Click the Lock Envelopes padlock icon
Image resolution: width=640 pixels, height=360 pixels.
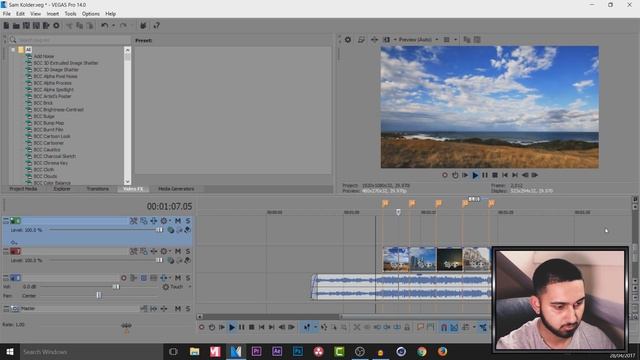click(x=407, y=327)
